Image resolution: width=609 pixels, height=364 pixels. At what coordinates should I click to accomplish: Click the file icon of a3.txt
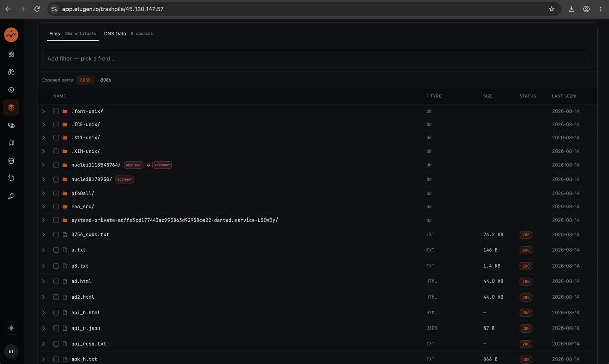click(x=65, y=266)
